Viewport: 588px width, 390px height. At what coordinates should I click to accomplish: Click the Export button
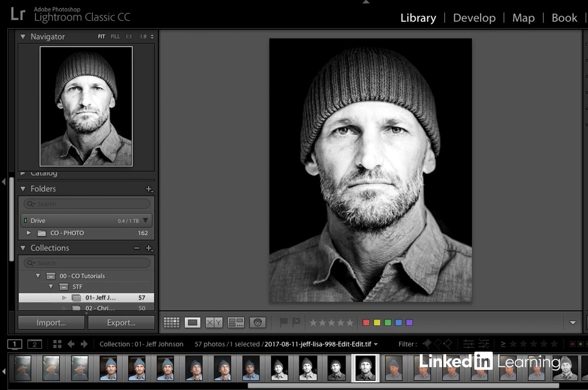coord(121,323)
